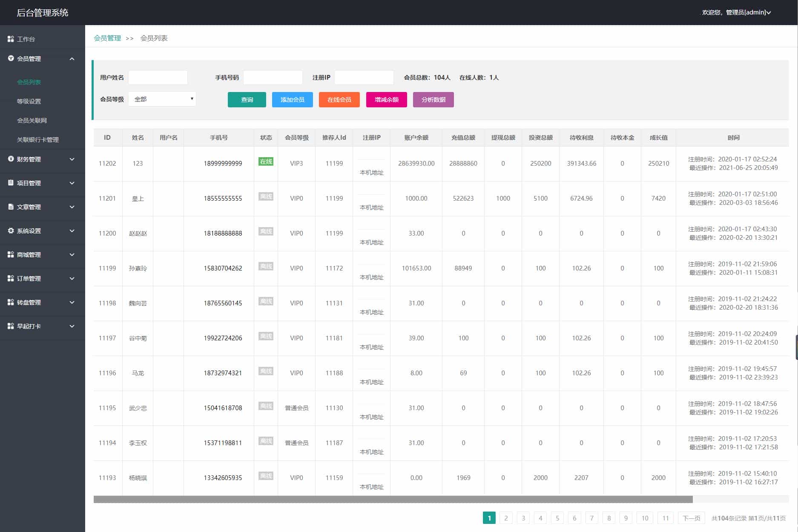
Task: Click member name 谷中菊
Action: pos(138,338)
